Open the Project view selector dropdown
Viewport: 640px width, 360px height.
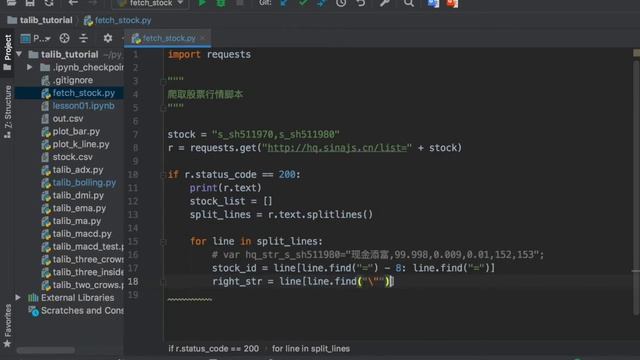coord(36,38)
